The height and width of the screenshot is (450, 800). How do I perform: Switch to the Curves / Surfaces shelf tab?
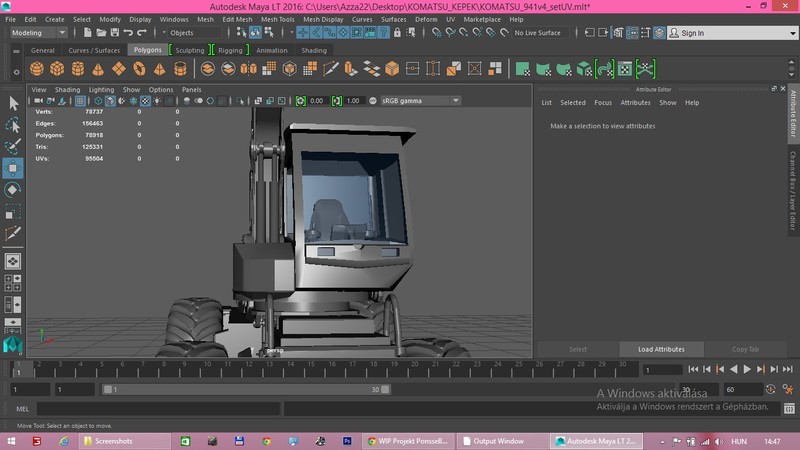coord(94,50)
